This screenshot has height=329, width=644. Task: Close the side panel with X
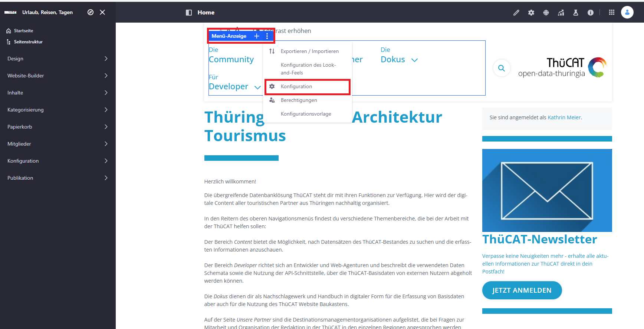click(x=102, y=12)
